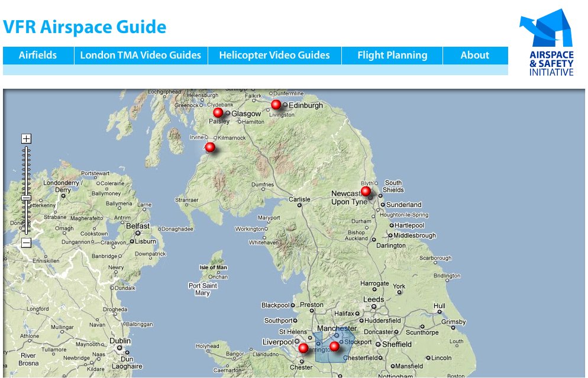Select the red marker southwest of Kilmarnock

(209, 147)
